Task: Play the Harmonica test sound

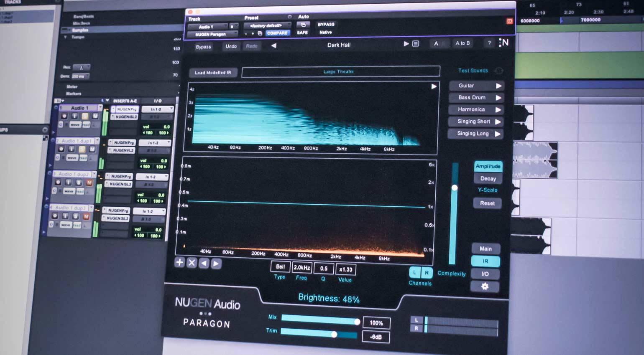Action: coord(498,110)
